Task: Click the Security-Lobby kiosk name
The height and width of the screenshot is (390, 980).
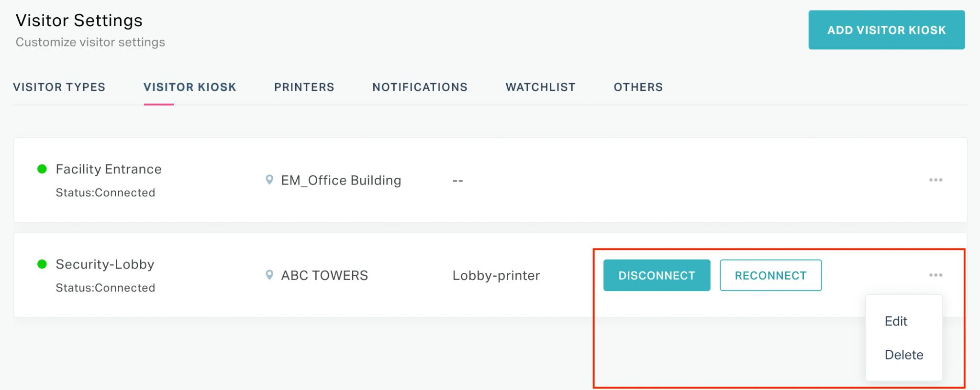Action: click(x=105, y=264)
